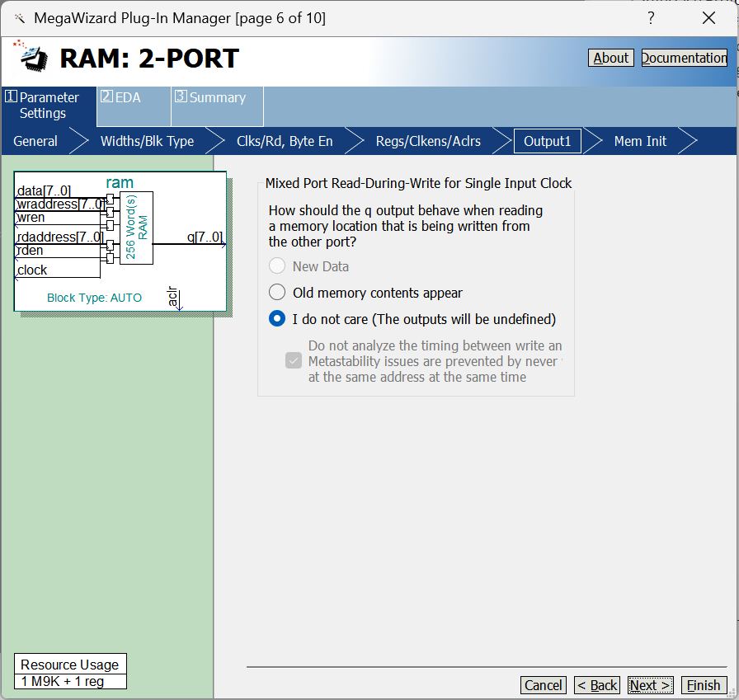Click the wraddress[7..0] port label
Viewport: 739px width, 700px height.
tap(60, 204)
